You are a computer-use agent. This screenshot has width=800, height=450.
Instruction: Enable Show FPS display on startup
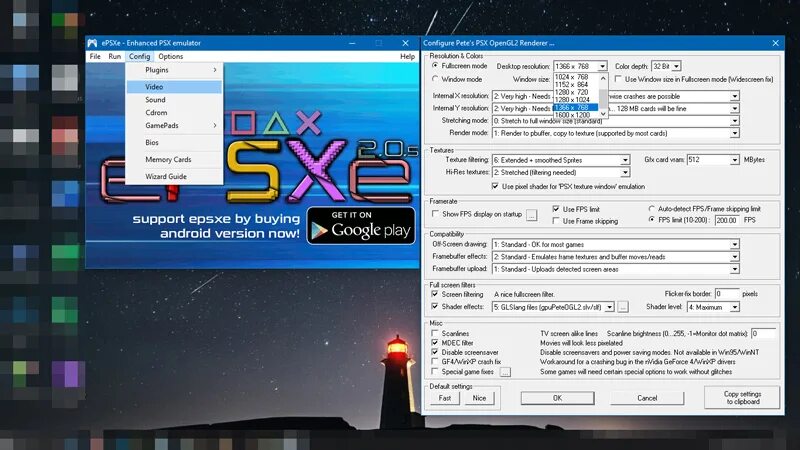pyautogui.click(x=435, y=214)
